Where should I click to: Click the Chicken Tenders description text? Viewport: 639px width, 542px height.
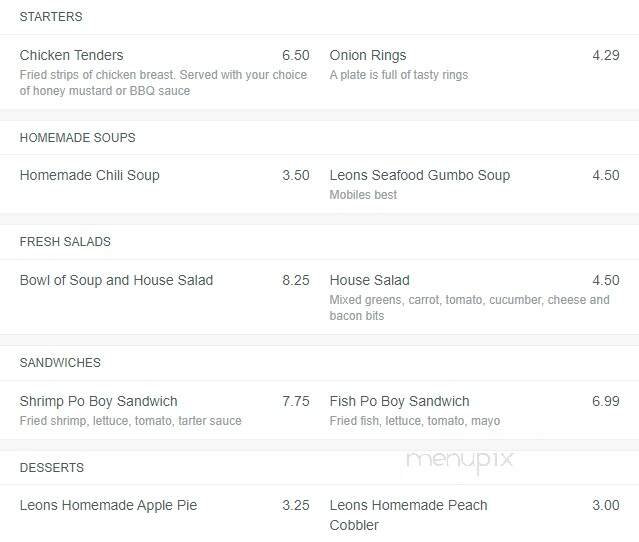163,83
